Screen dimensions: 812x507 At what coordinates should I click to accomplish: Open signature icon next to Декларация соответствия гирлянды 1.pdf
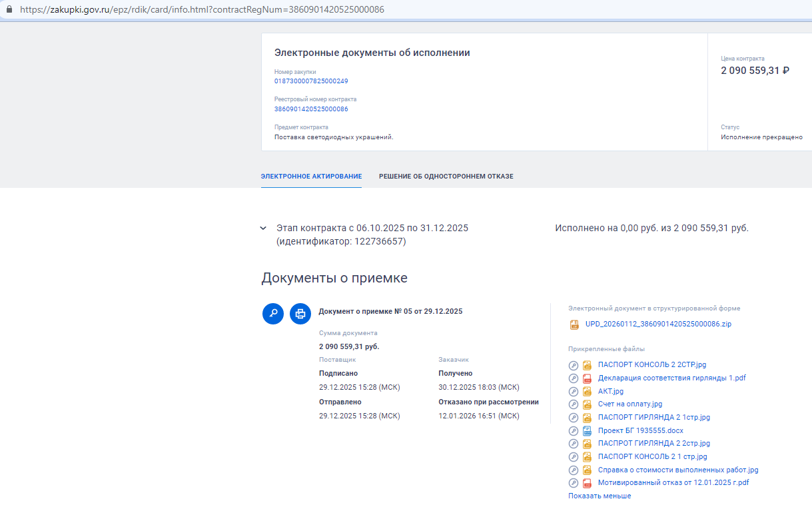573,378
